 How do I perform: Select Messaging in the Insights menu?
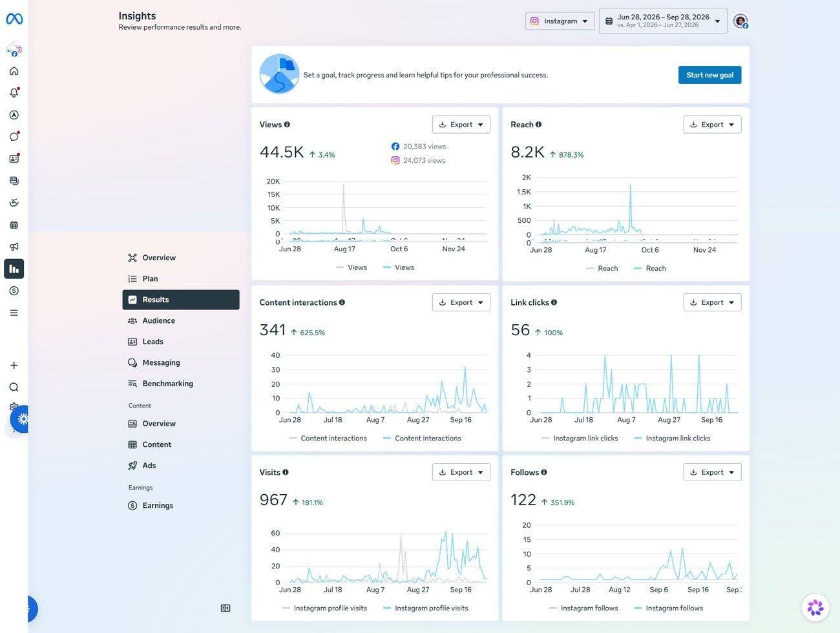point(181,362)
